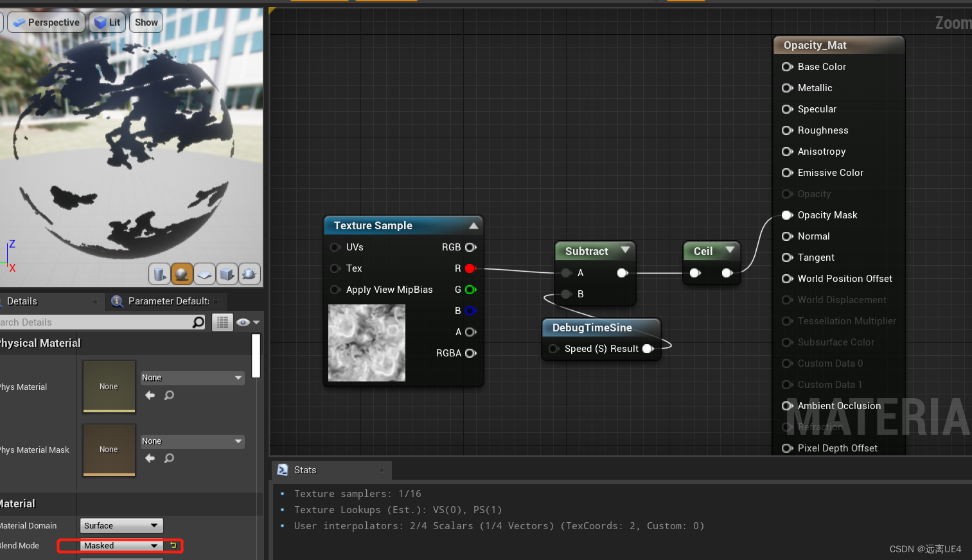Image resolution: width=972 pixels, height=560 pixels.
Task: Click the Perspective button
Action: (x=46, y=22)
